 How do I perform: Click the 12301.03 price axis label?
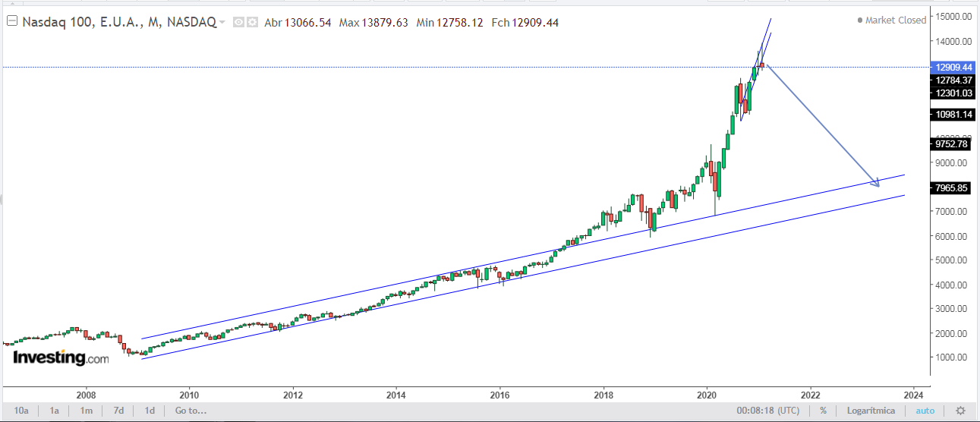coord(952,93)
